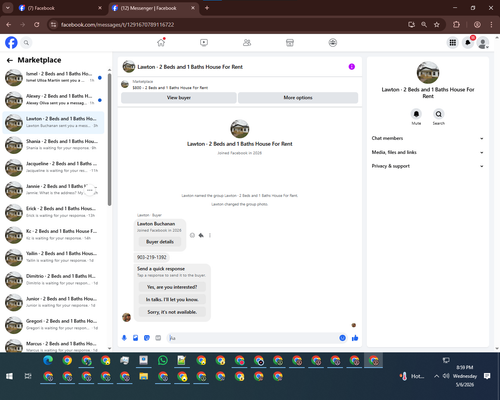Open the Erick conversation
The image size is (500, 400).
53,212
